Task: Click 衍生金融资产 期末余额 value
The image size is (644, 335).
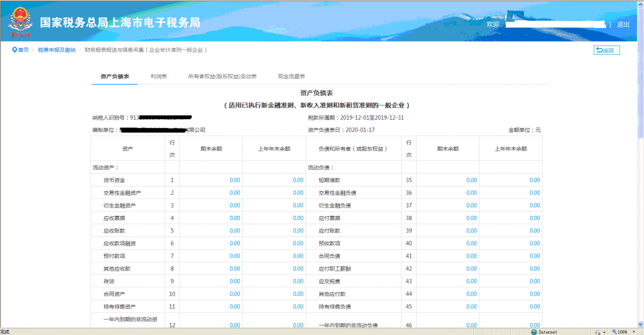Action: [235, 206]
